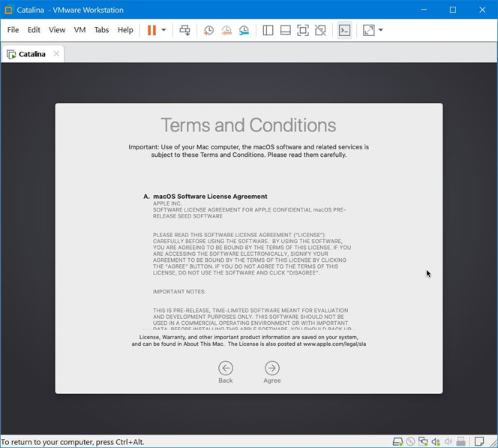498x448 pixels.
Task: Toggle the library sidebar panel
Action: point(268,30)
